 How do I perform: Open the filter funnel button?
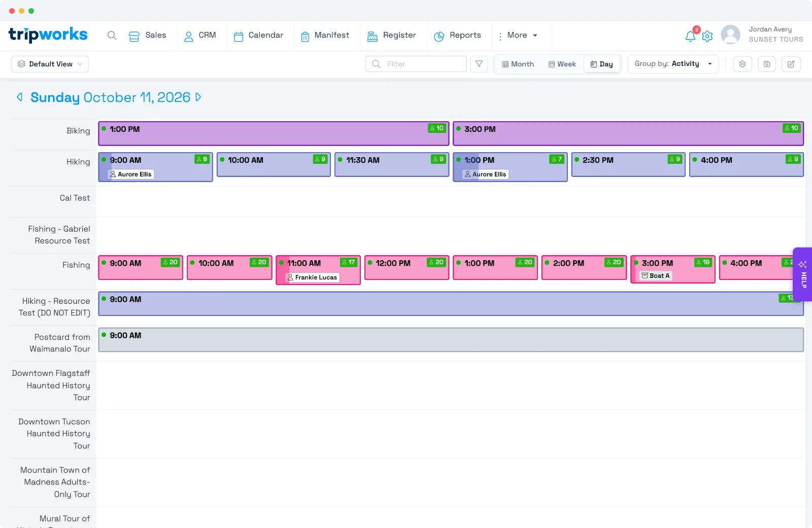coord(479,64)
